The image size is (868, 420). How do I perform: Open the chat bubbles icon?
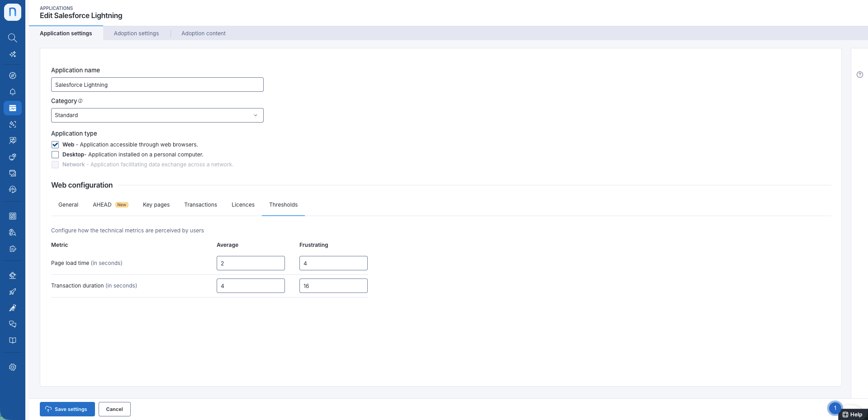point(13,324)
